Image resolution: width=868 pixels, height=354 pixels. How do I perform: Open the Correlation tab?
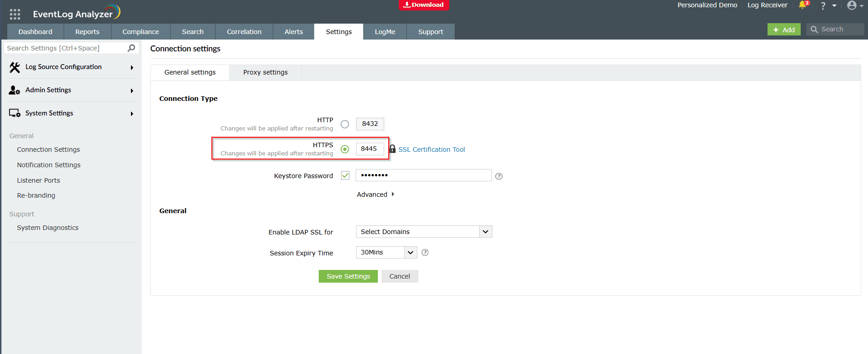(x=244, y=32)
